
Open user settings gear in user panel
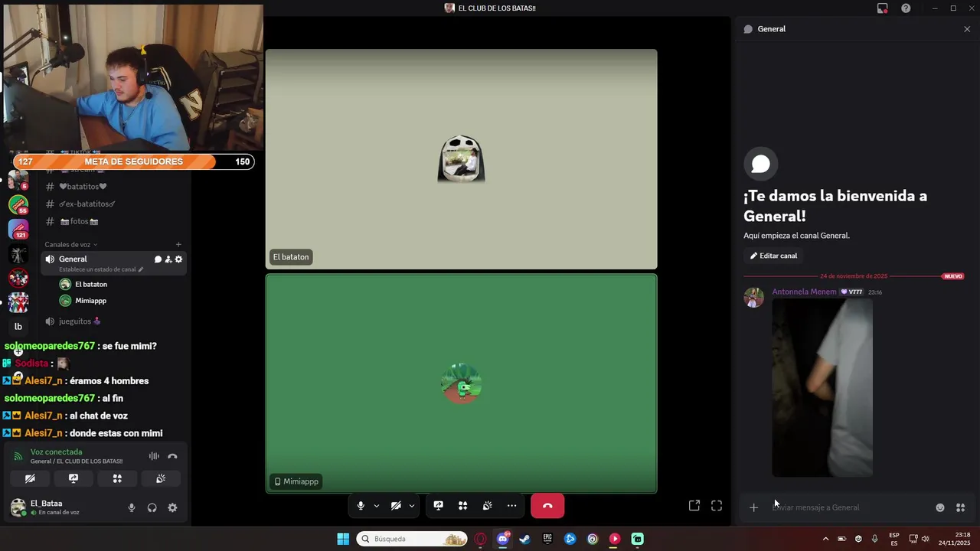172,507
